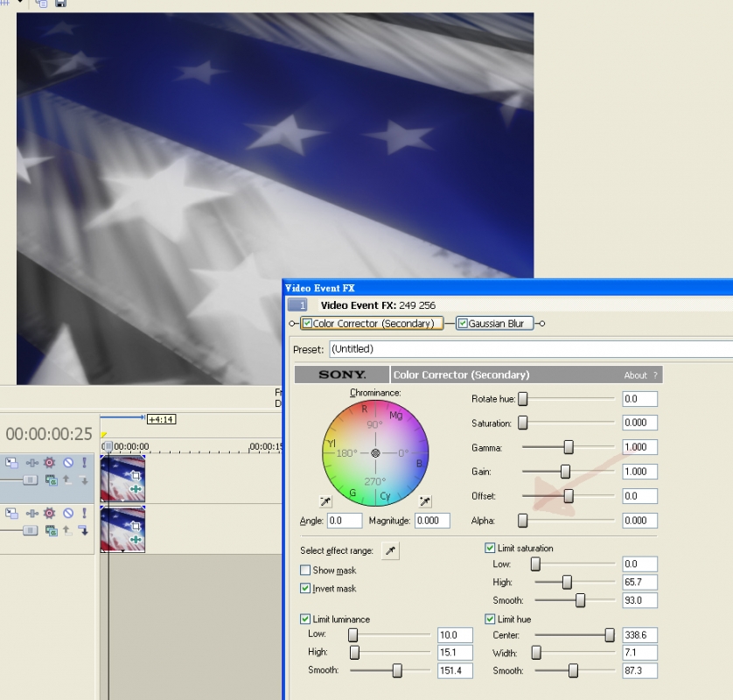
Task: Click the Gain slider handle
Action: point(565,472)
